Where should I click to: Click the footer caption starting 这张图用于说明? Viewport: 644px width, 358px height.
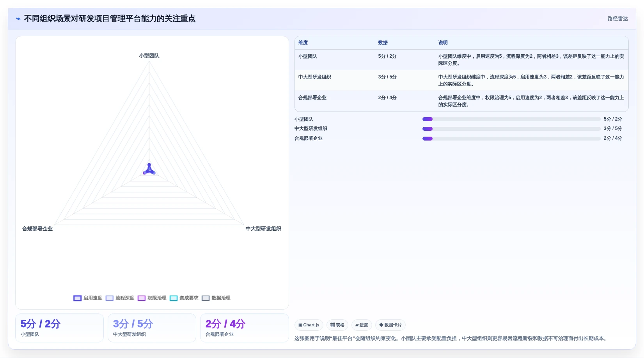pos(451,338)
